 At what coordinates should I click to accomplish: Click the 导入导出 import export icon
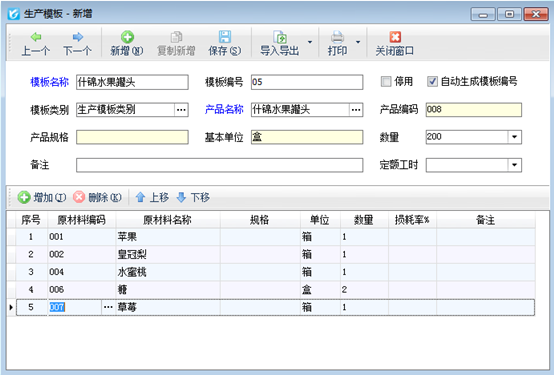click(280, 37)
